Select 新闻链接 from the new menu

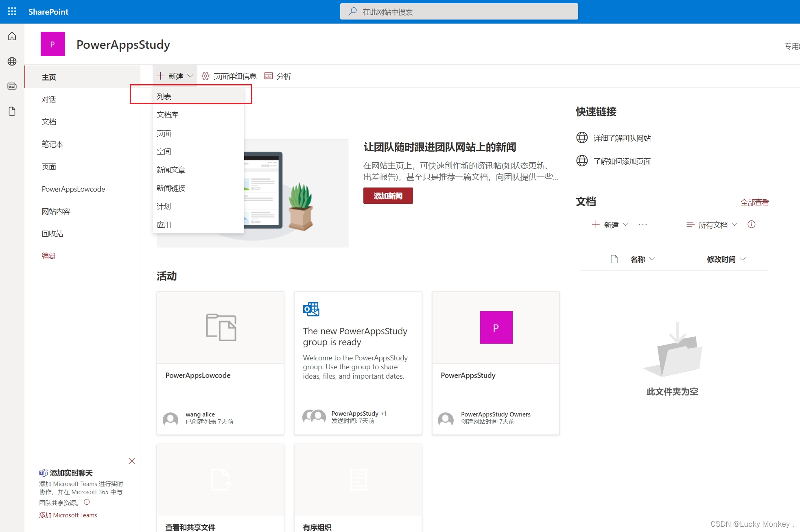[198, 188]
